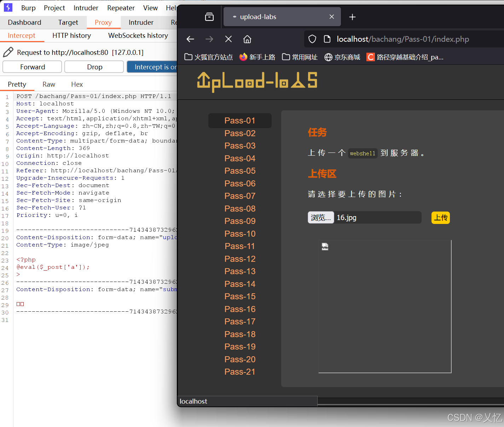
Task: Go back in browser history
Action: tap(190, 39)
